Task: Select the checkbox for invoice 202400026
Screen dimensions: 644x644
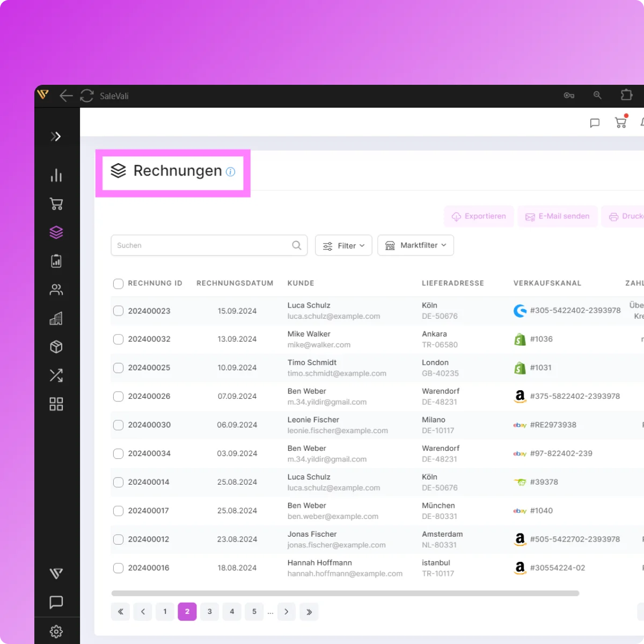Action: point(119,397)
